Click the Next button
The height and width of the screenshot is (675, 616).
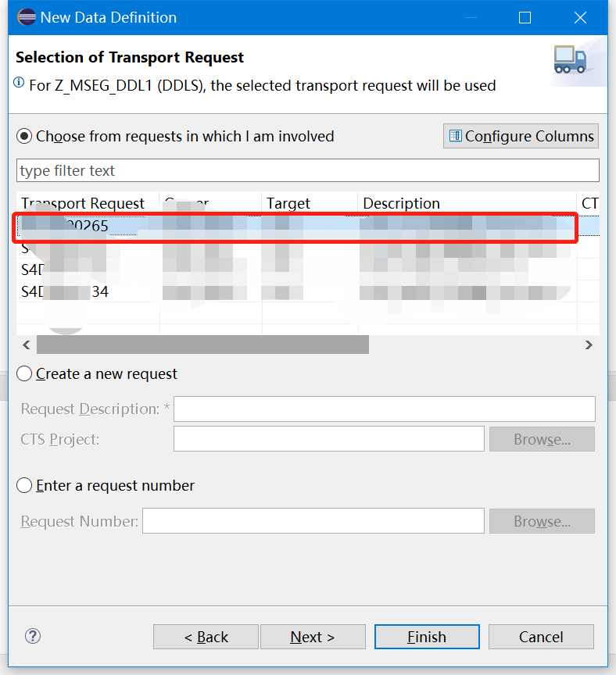click(x=313, y=636)
